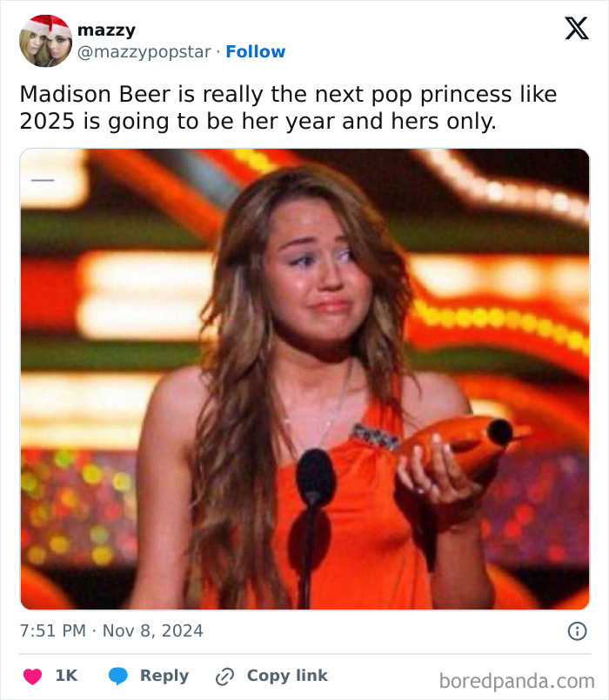This screenshot has height=700, width=609.
Task: Click the blue reply speech bubble icon
Action: [119, 676]
